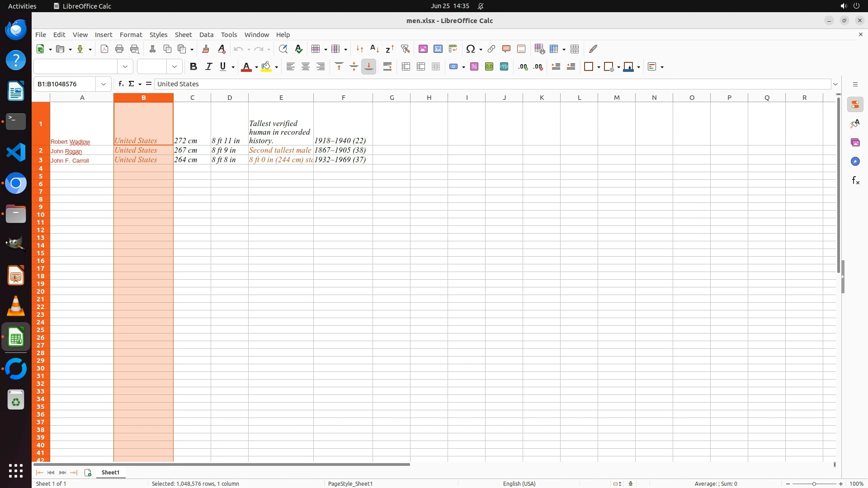Click the Sort Ascending toolbar icon
868x488 pixels.
374,49
